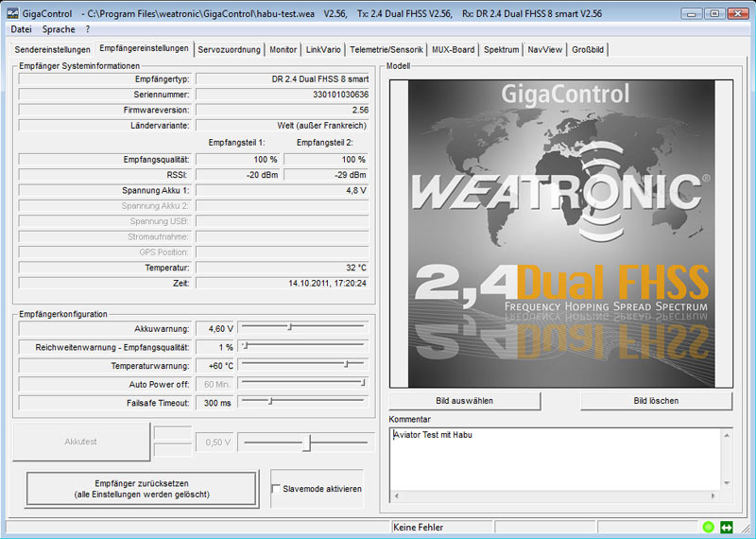The height and width of the screenshot is (539, 756).
Task: Open the Datei menu
Action: [x=21, y=29]
